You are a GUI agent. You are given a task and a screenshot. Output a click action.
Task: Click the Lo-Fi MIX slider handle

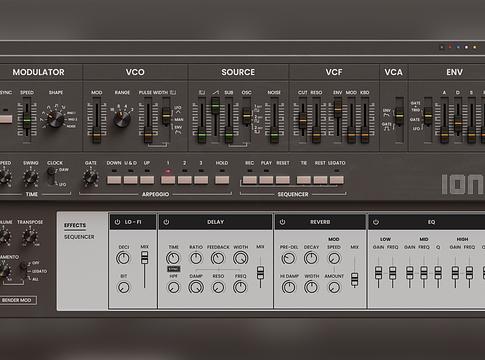coord(144,258)
